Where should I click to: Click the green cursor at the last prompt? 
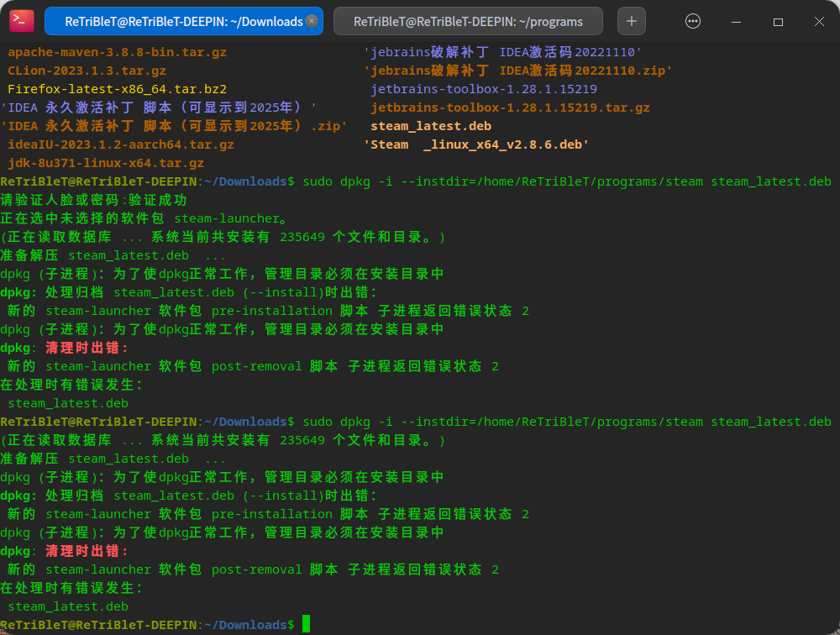tap(307, 624)
